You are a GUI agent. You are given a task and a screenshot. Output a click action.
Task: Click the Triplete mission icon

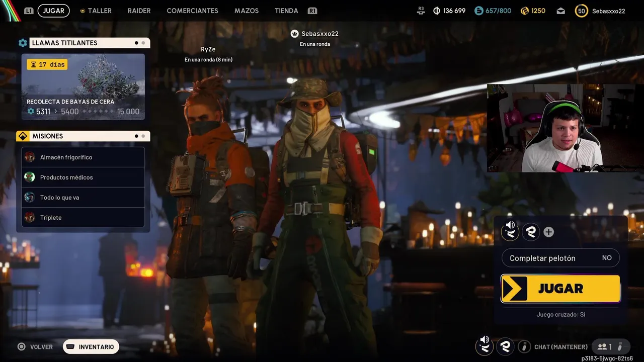click(x=30, y=217)
